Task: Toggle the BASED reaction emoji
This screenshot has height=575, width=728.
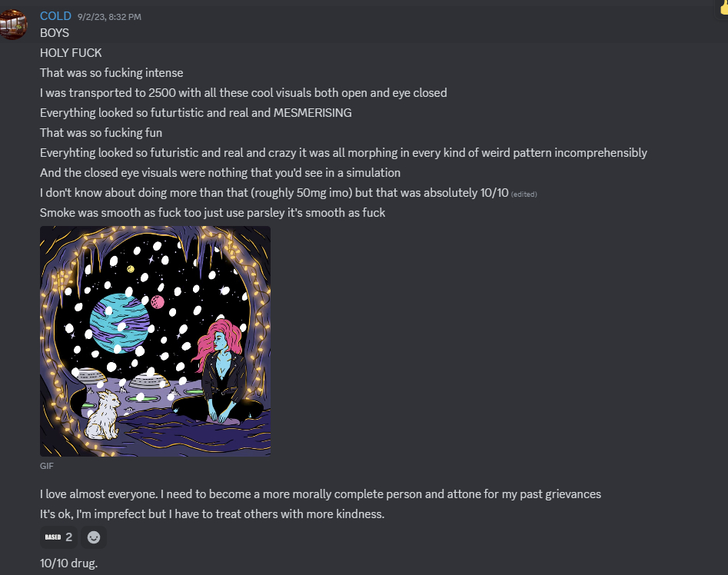Action: point(53,537)
